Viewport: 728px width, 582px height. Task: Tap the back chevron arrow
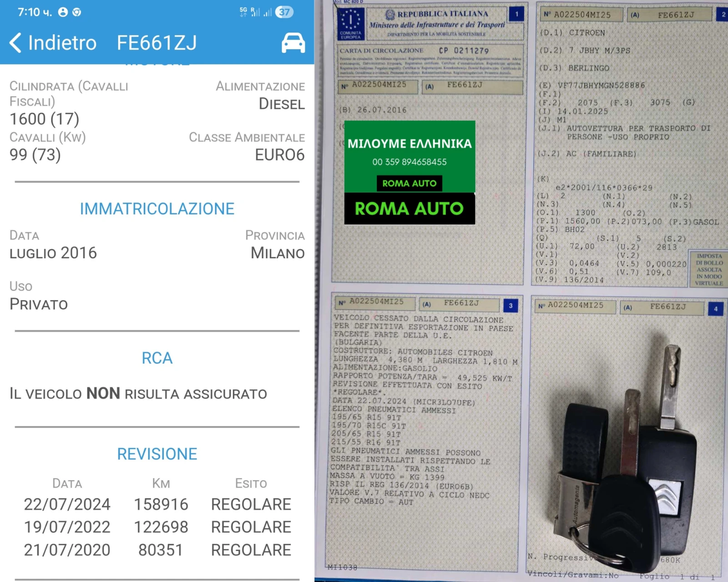15,43
